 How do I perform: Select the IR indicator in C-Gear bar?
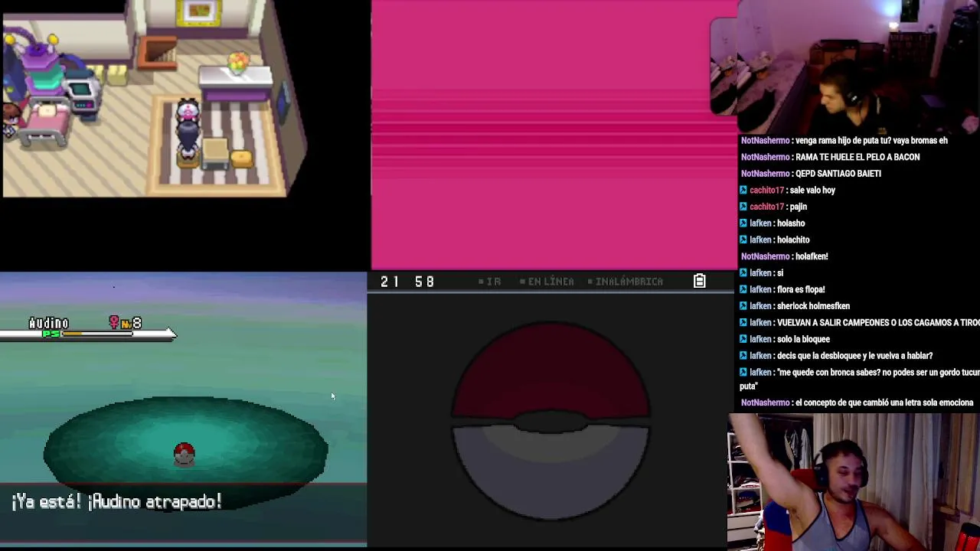tap(490, 282)
